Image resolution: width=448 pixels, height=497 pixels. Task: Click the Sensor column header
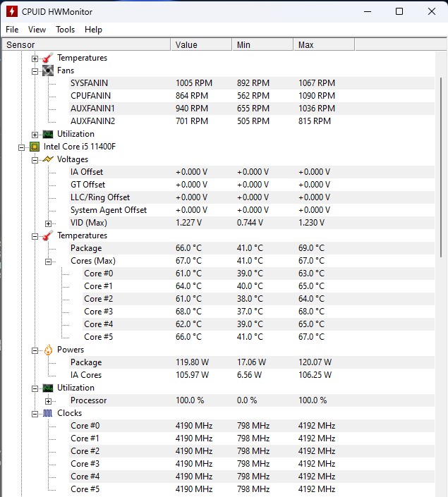(86, 44)
